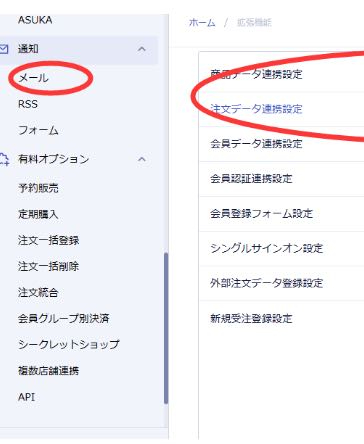
Task: Click the ASUKA sidebar entry
Action: pyautogui.click(x=35, y=20)
